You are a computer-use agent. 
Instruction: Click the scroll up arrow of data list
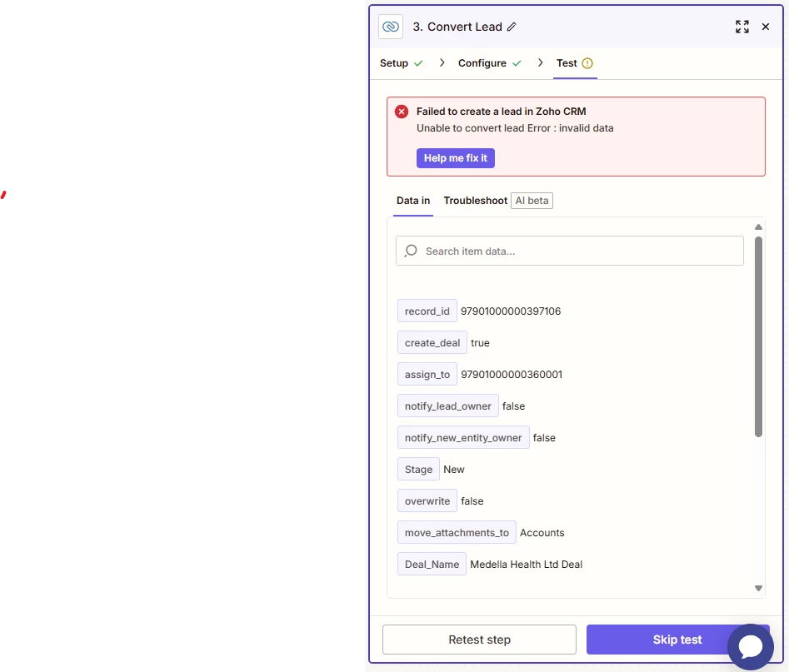tap(758, 227)
